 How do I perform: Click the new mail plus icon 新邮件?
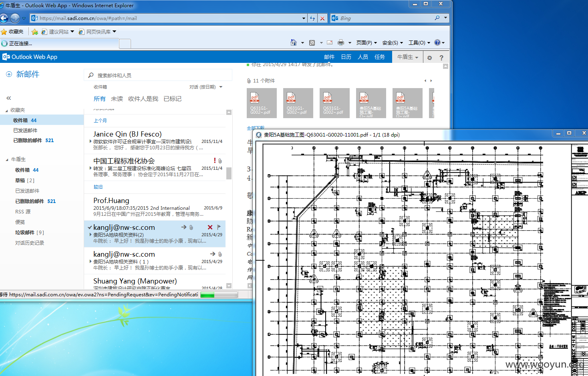(9, 74)
